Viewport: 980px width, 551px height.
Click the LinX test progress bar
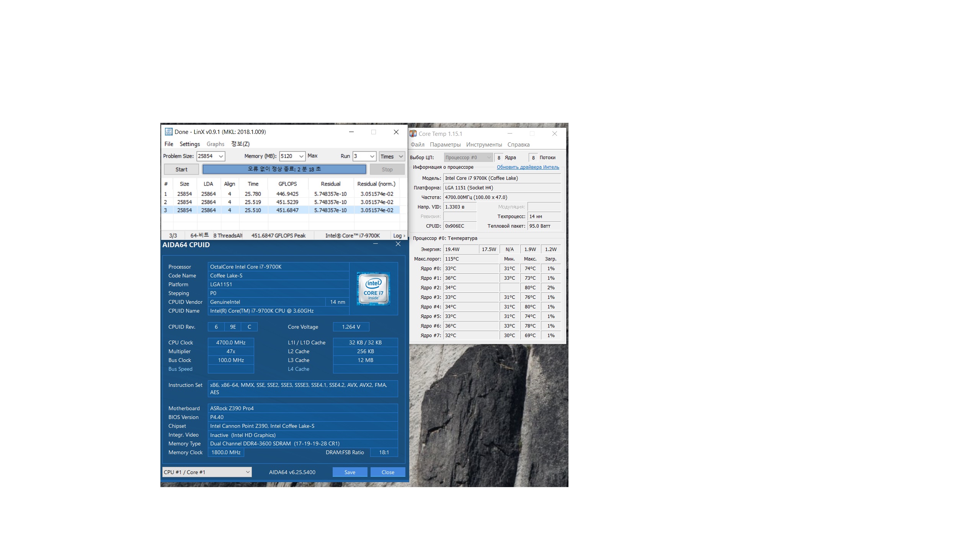(284, 169)
